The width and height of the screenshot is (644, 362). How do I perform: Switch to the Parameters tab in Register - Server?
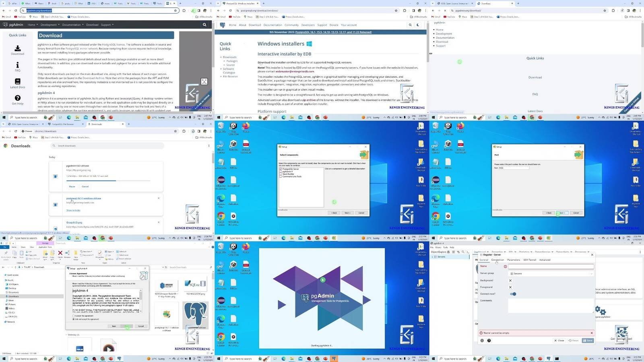coord(514,260)
